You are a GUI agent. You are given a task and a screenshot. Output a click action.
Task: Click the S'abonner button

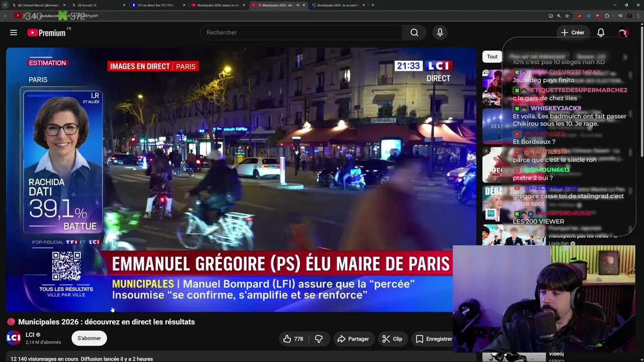point(89,338)
